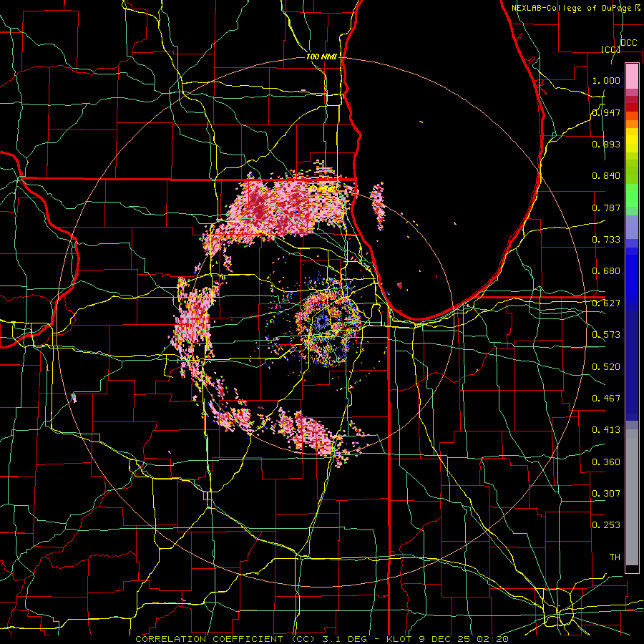The width and height of the screenshot is (644, 644).
Task: Select the 0.307 scale value
Action: tap(606, 494)
